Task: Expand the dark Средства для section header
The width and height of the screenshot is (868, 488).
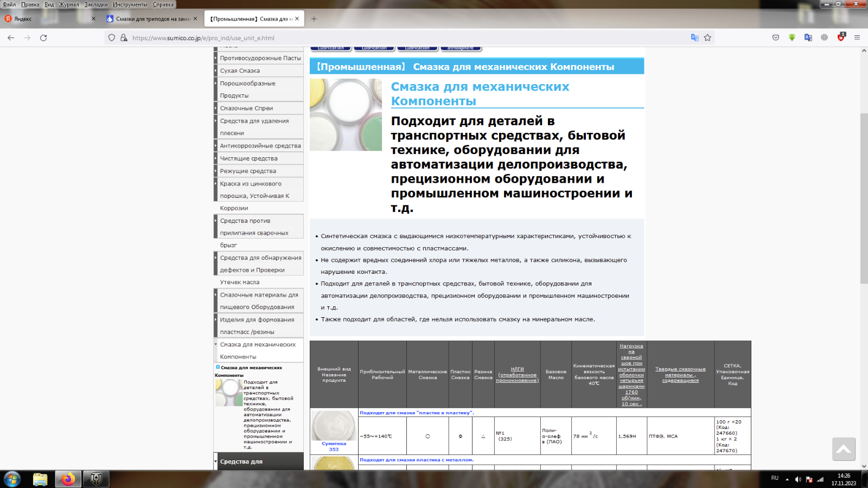Action: (259, 461)
